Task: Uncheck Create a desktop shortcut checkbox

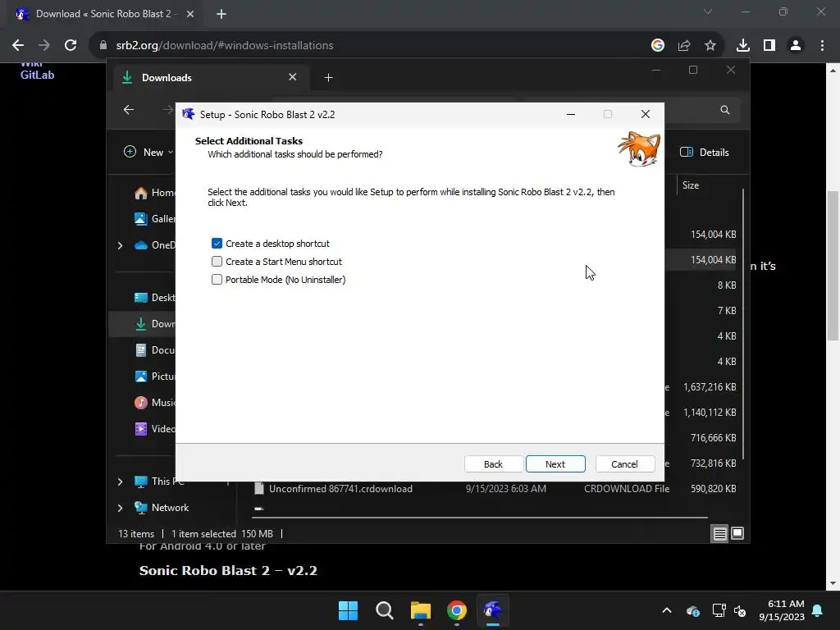Action: pos(217,243)
